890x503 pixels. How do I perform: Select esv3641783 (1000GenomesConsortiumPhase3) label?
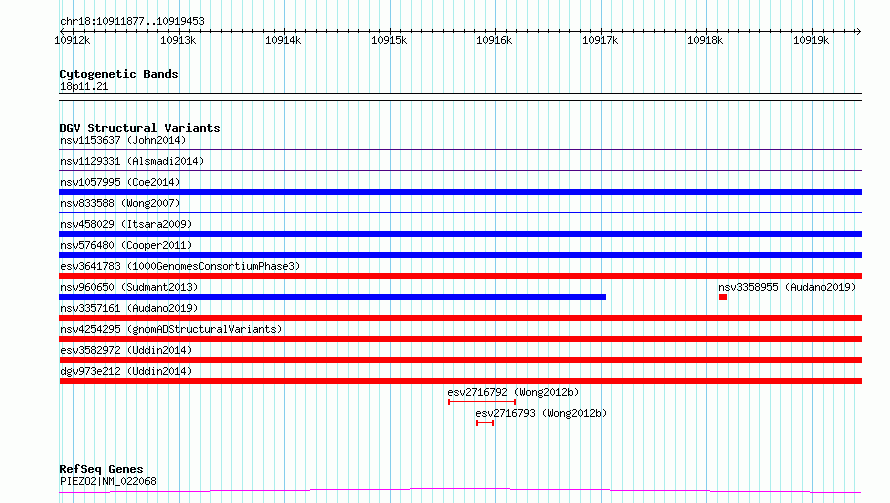coord(180,266)
